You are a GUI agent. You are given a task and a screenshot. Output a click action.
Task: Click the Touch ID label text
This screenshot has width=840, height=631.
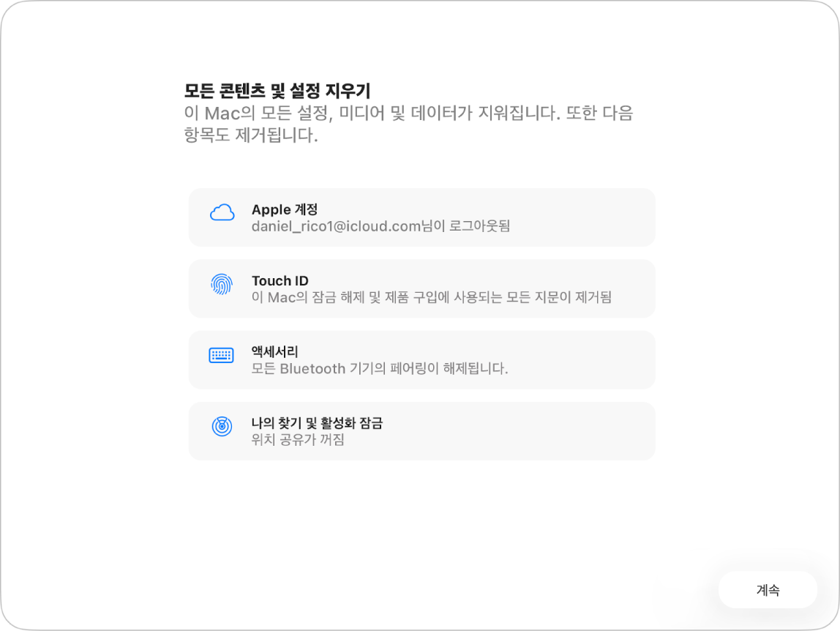(x=280, y=280)
